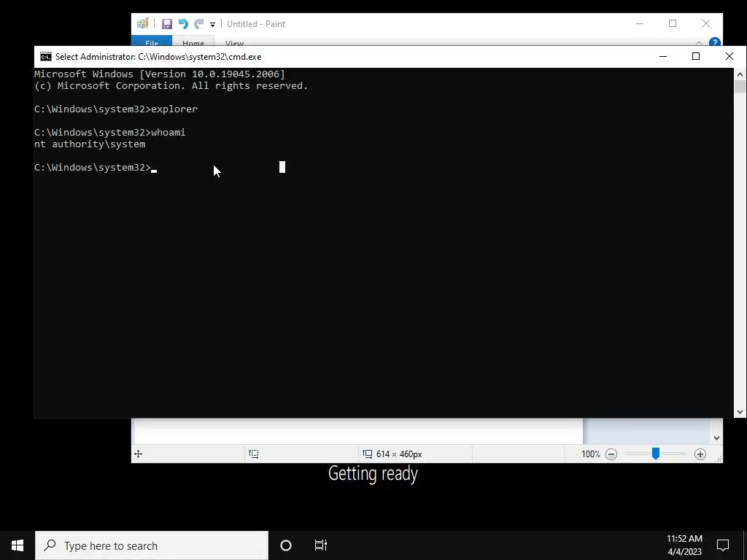Close the Paint window
747x560 pixels.
point(706,23)
